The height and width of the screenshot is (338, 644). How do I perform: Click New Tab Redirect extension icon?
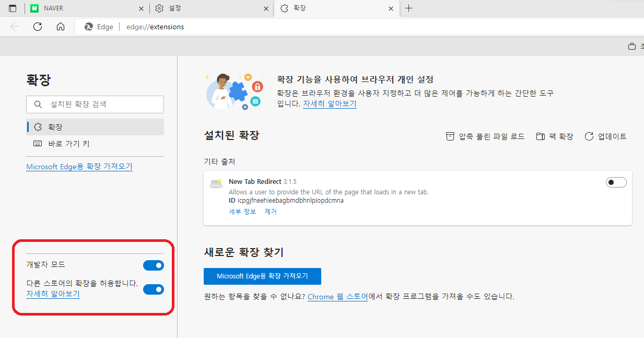tap(216, 183)
